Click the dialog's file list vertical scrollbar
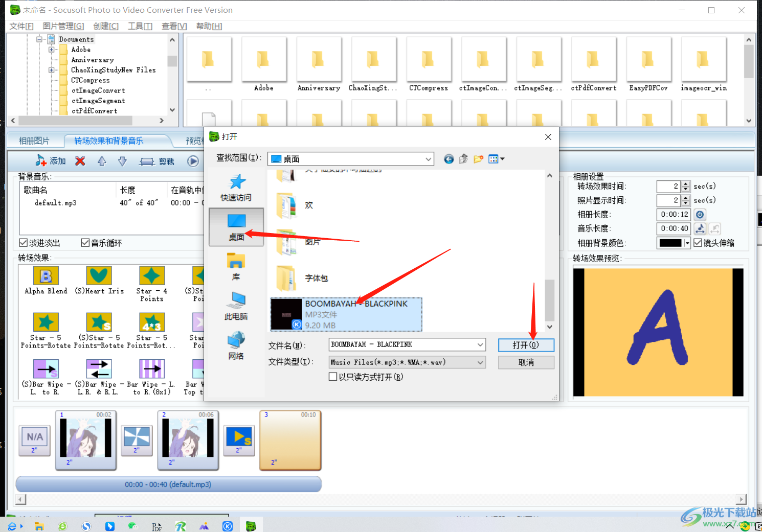762x532 pixels. coord(550,300)
